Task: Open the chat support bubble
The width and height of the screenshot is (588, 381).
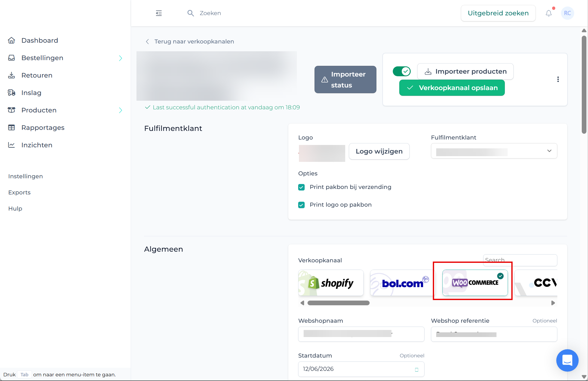Action: [567, 360]
